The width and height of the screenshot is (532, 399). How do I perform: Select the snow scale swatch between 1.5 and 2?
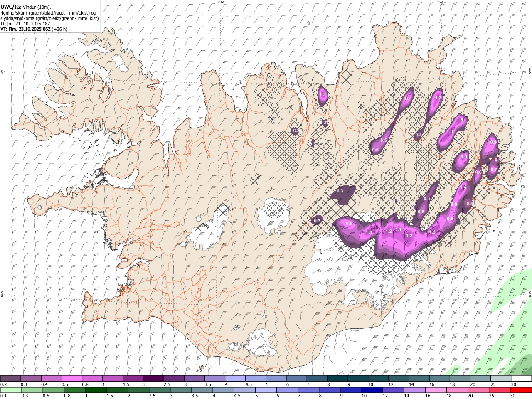coord(133,378)
